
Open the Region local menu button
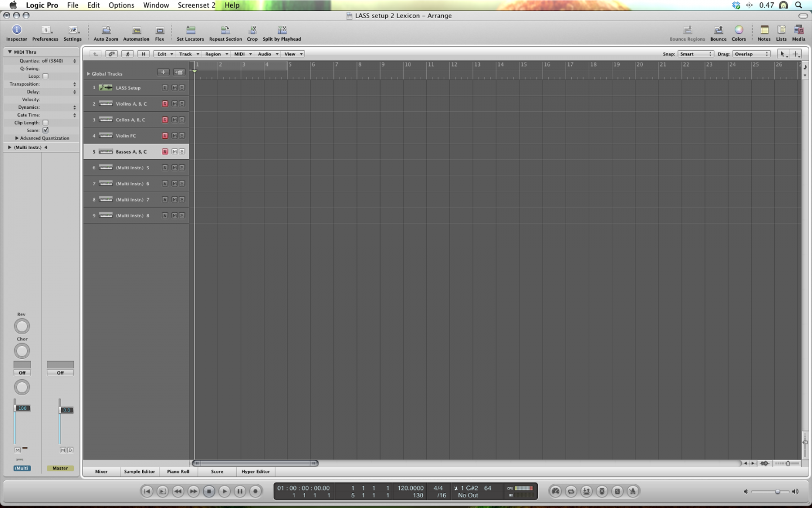tap(216, 54)
